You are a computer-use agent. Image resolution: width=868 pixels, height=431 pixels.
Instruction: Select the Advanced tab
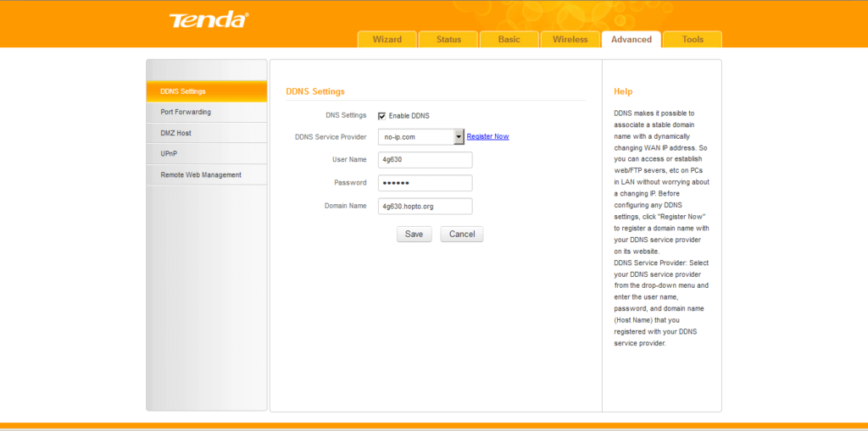coord(632,40)
